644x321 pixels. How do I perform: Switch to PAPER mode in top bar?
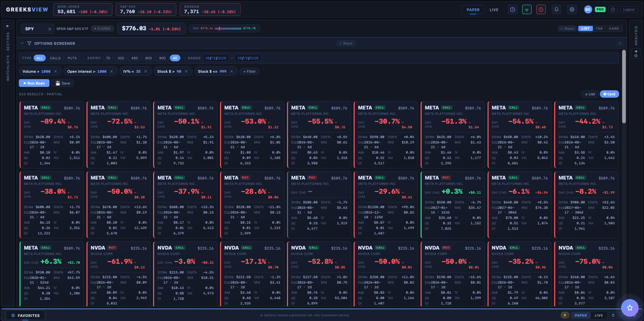click(x=473, y=10)
